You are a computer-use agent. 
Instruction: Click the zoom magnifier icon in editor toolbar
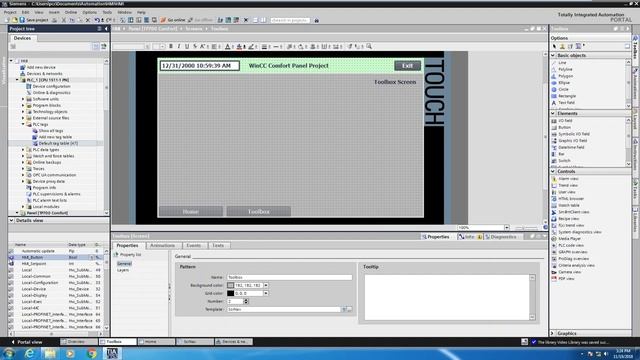pos(369,47)
